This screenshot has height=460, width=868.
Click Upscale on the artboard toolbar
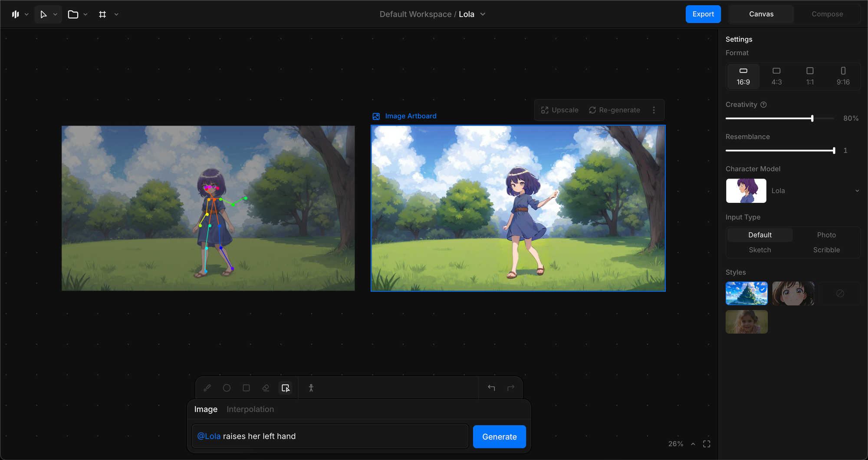pos(560,110)
